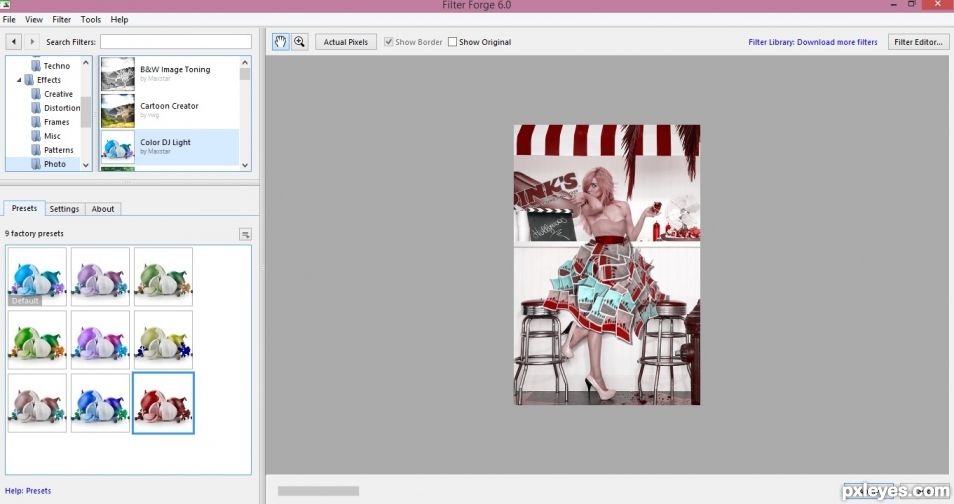This screenshot has width=954, height=504.
Task: Open the File menu
Action: coord(9,19)
